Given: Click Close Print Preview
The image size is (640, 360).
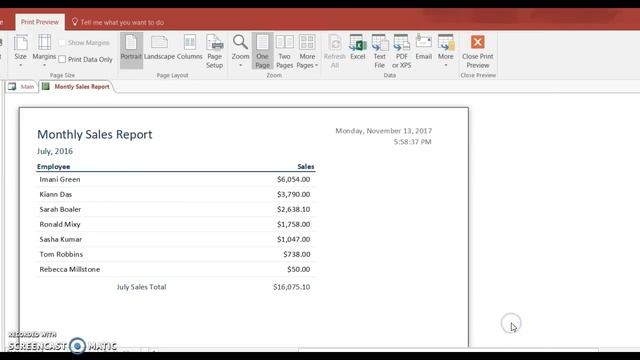Looking at the screenshot, I should tap(478, 51).
